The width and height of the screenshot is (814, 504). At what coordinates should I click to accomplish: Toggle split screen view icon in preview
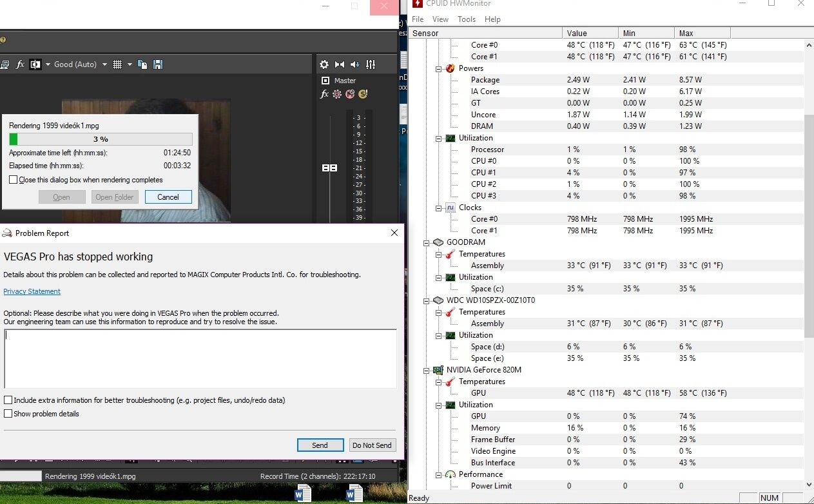pos(35,64)
